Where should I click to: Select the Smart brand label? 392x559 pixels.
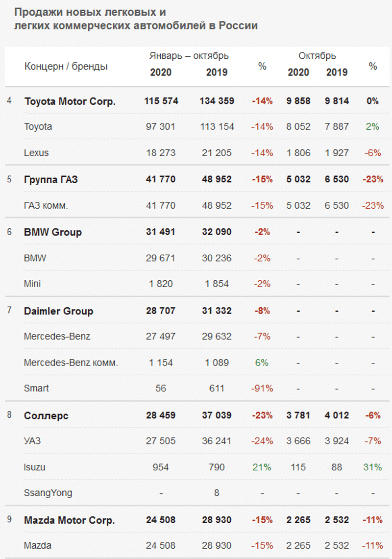37,389
